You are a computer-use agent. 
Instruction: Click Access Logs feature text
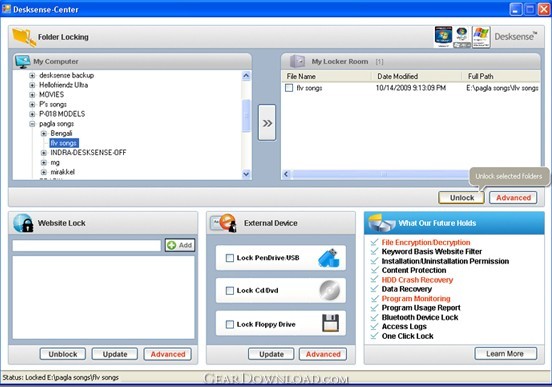coord(404,327)
